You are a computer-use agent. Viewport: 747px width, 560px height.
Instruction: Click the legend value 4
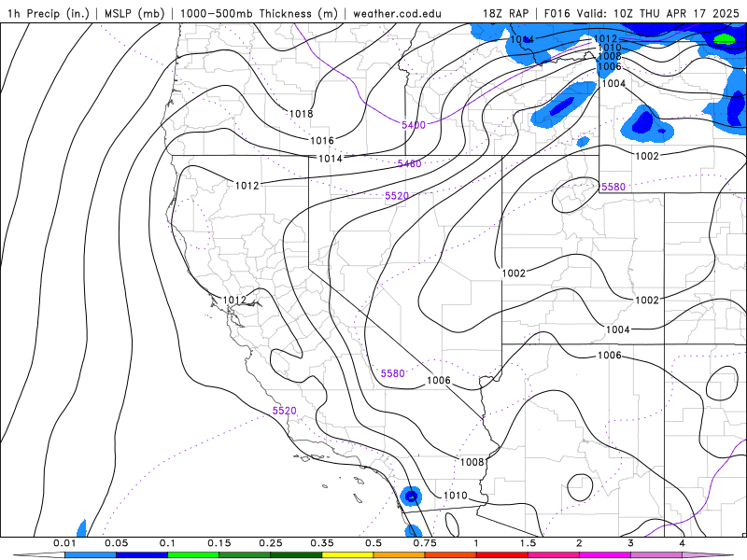pos(683,543)
